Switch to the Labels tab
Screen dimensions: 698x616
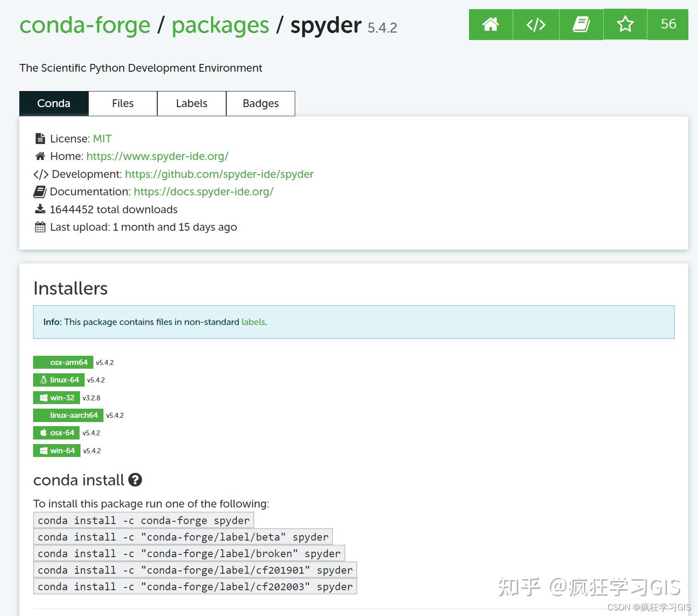pos(191,103)
